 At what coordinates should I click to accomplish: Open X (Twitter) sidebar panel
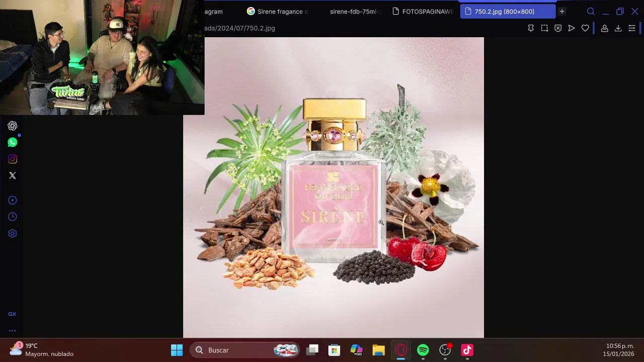[13, 175]
